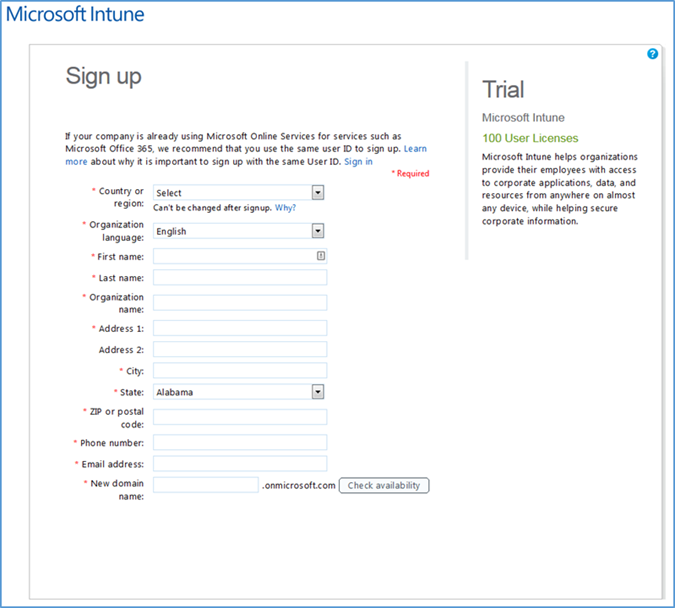Open the Country or region dropdown
Viewport: 675px width, 608px height.
[238, 192]
